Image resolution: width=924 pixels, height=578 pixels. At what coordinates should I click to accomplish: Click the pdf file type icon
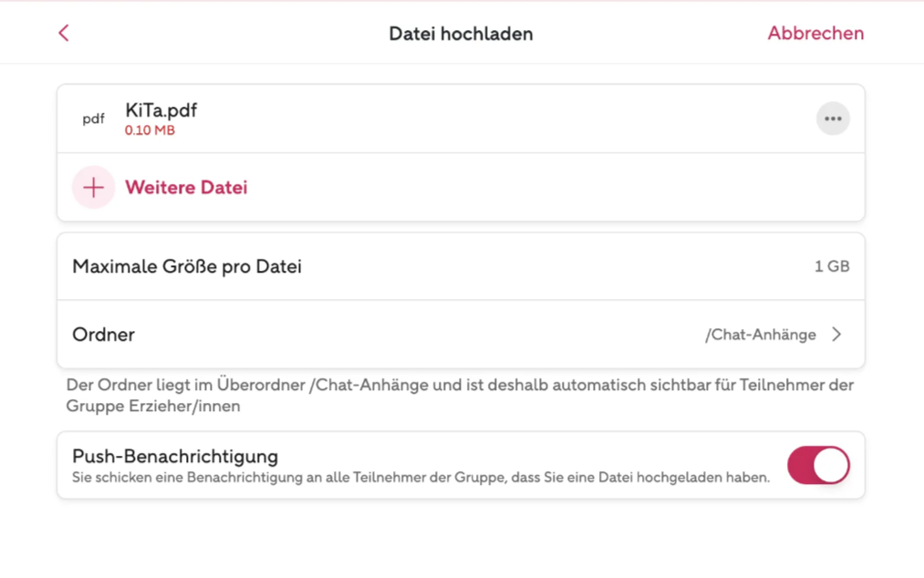[93, 119]
